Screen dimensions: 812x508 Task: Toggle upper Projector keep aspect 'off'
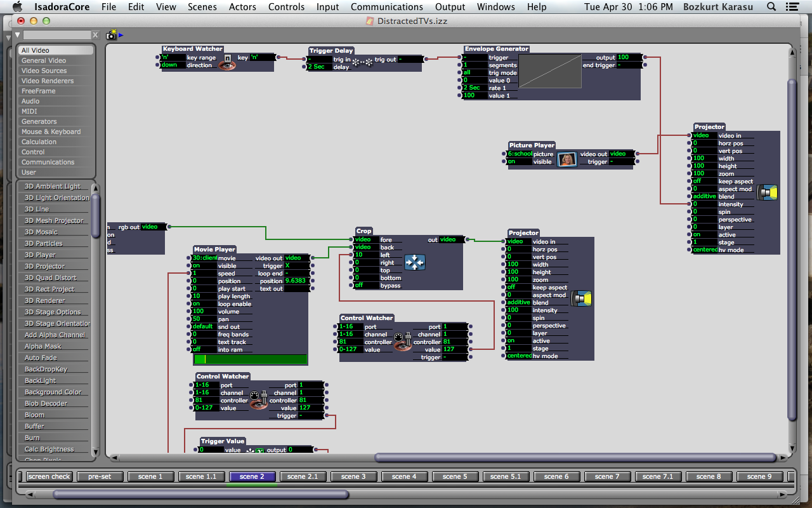pos(705,182)
